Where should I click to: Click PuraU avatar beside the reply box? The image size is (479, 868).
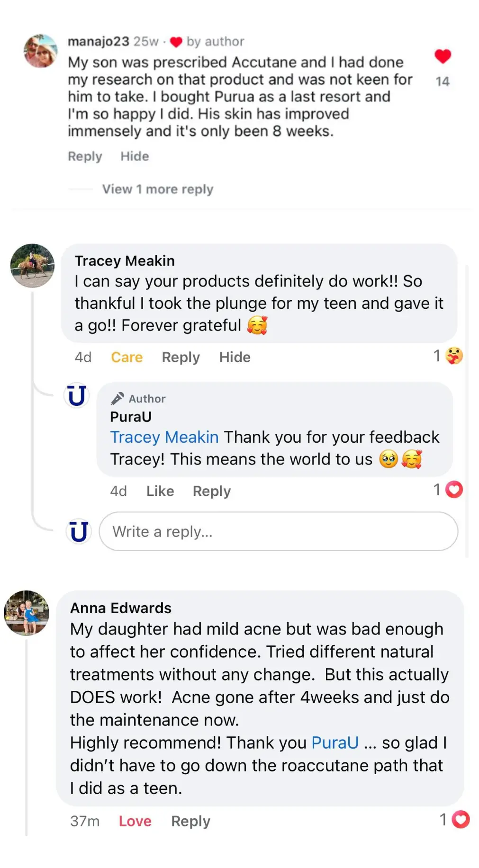tap(79, 531)
